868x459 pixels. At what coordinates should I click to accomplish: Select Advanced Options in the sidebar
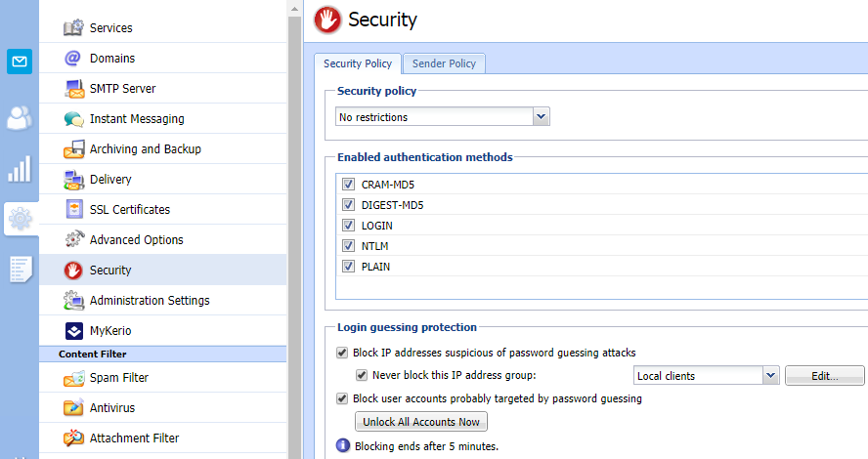pyautogui.click(x=136, y=240)
